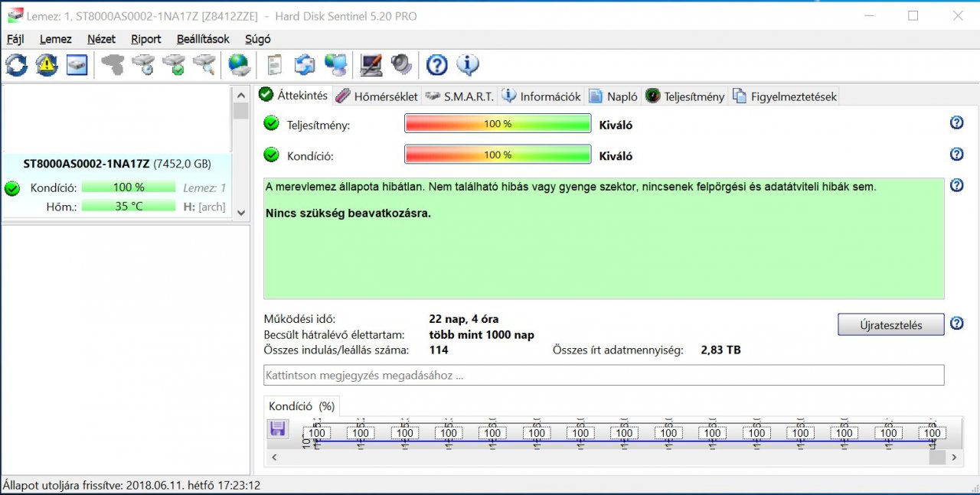Click the blue disk drive toolbar icon
The image size is (980, 495).
click(77, 65)
